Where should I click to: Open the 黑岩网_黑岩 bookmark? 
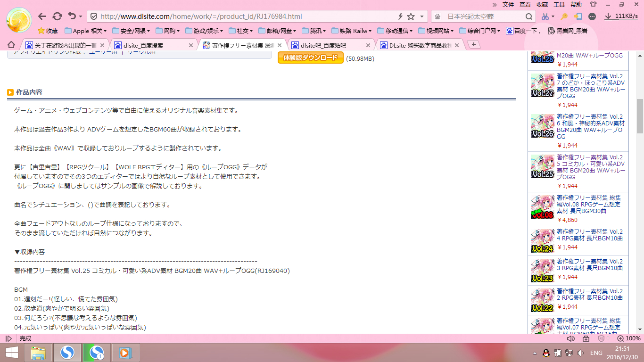click(568, 31)
